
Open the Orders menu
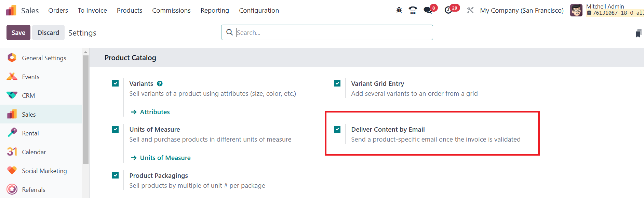click(58, 10)
